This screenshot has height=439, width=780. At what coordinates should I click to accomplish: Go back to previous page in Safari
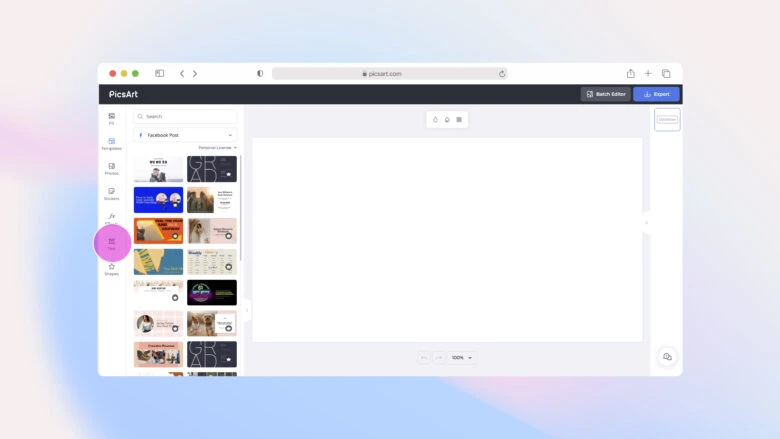pyautogui.click(x=181, y=73)
